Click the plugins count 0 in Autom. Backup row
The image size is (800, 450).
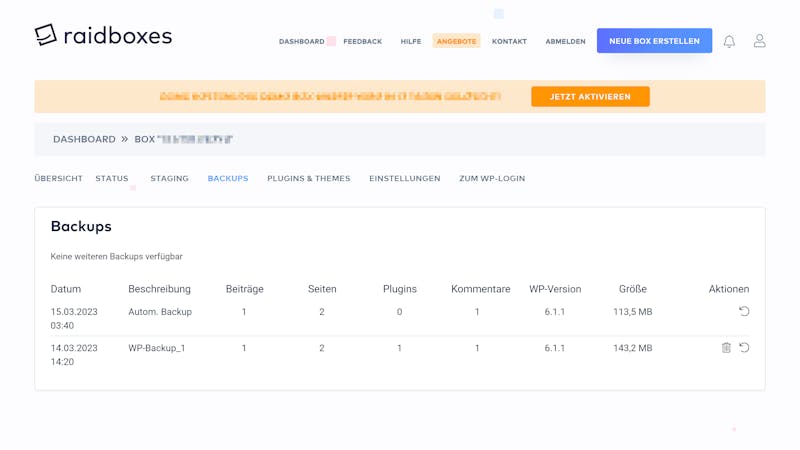pyautogui.click(x=399, y=312)
